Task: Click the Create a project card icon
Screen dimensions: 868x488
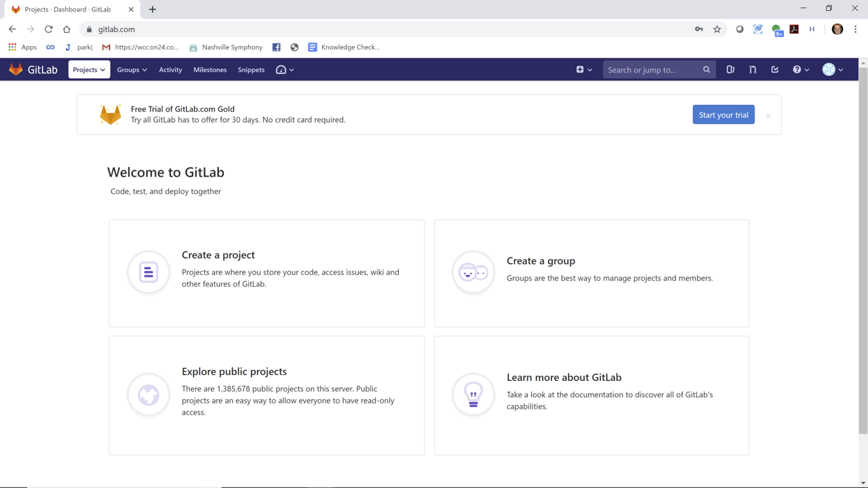Action: click(148, 272)
